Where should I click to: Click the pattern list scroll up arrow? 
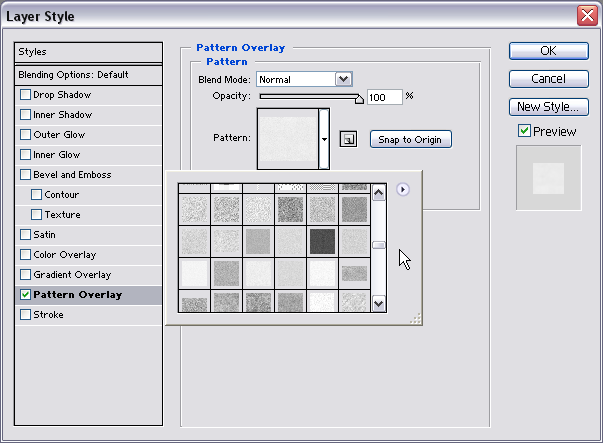(x=379, y=192)
